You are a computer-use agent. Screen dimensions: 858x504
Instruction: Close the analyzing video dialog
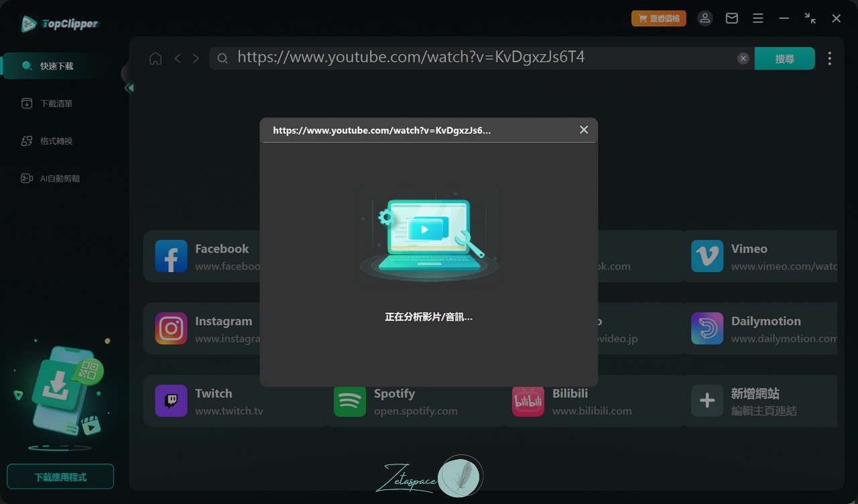[x=584, y=130]
